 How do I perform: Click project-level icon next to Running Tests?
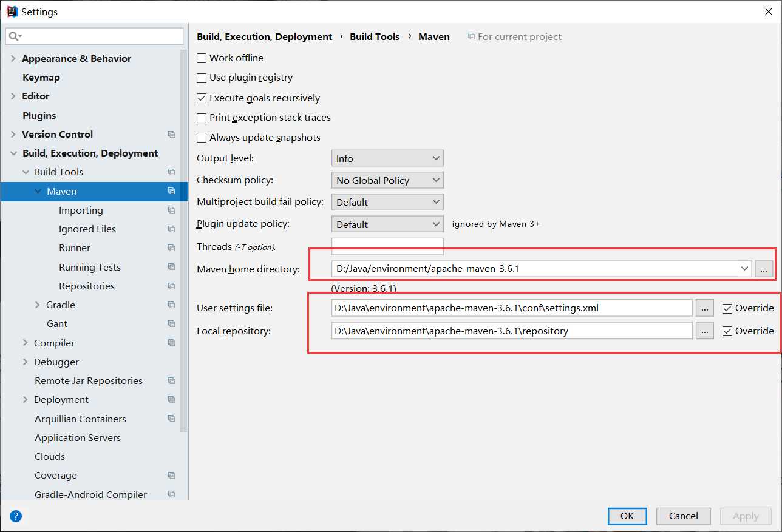171,268
